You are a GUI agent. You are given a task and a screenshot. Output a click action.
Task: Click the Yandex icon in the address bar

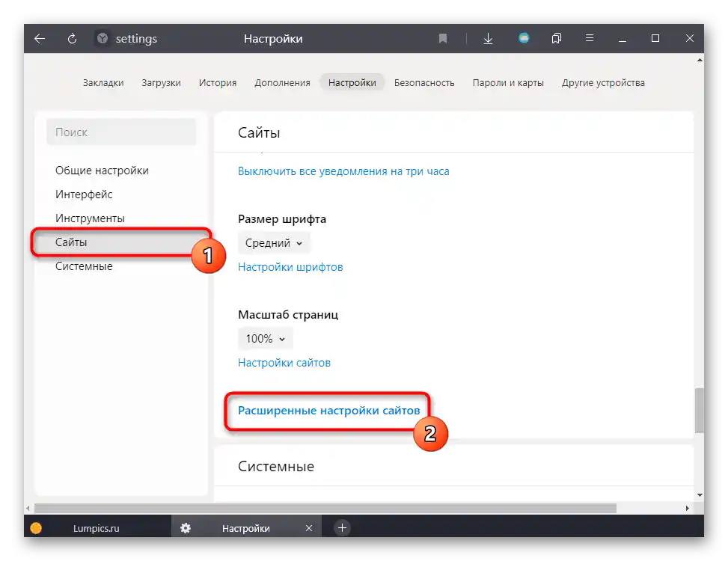(103, 38)
